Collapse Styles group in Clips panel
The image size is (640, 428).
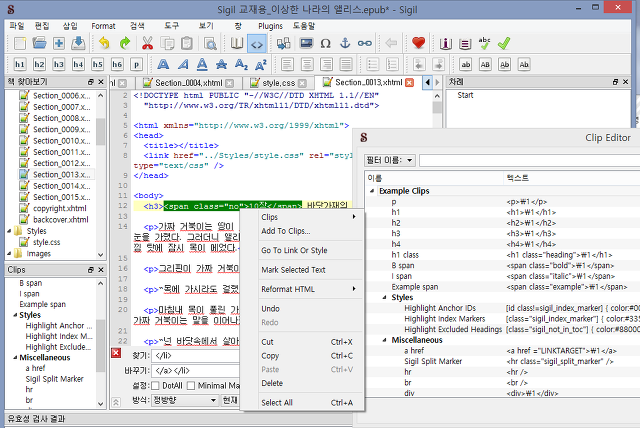point(15,315)
